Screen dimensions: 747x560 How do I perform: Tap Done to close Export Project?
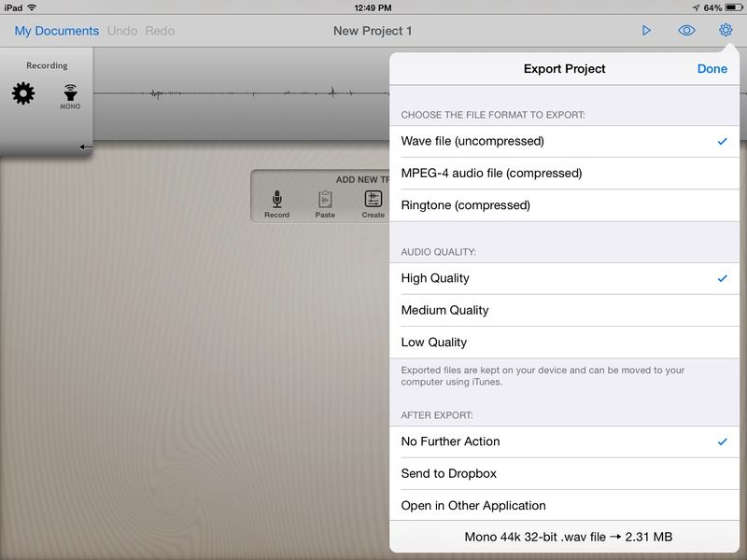(712, 69)
